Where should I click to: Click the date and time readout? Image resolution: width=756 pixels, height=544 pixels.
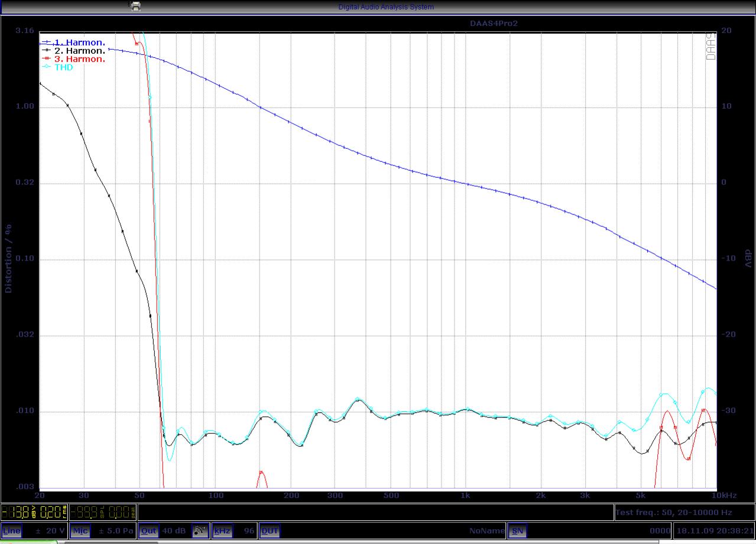[715, 530]
